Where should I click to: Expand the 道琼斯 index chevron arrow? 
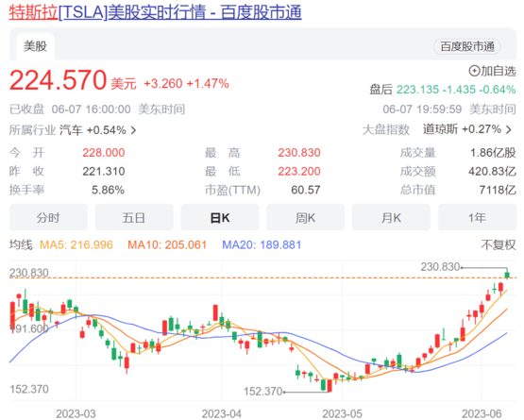[508, 129]
